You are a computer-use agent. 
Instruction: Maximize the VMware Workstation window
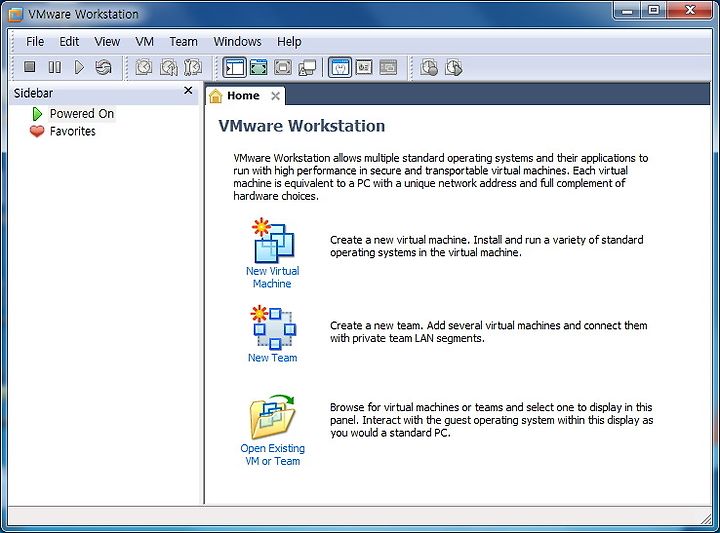[654, 10]
